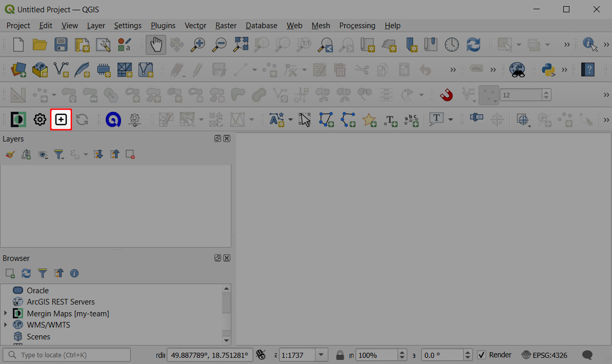Viewport: 612px width, 364px height.
Task: Increase rotation with the up stepper
Action: (x=467, y=352)
